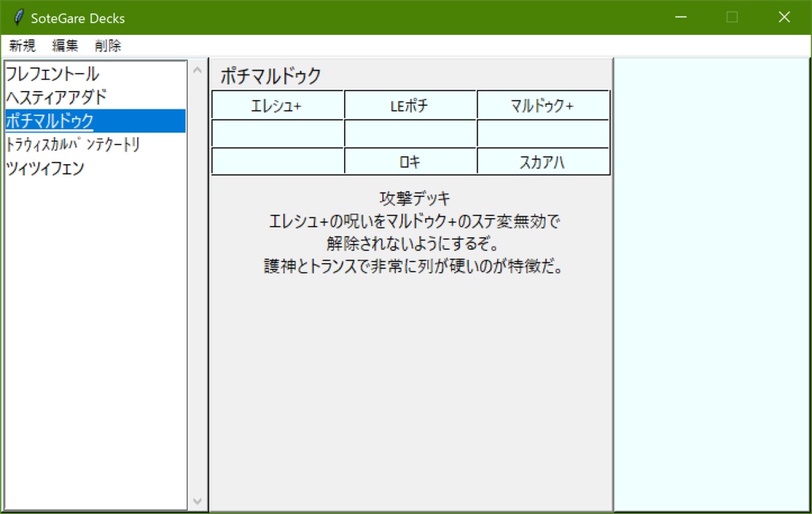
Task: Click the feather app icon in title bar
Action: coord(19,17)
